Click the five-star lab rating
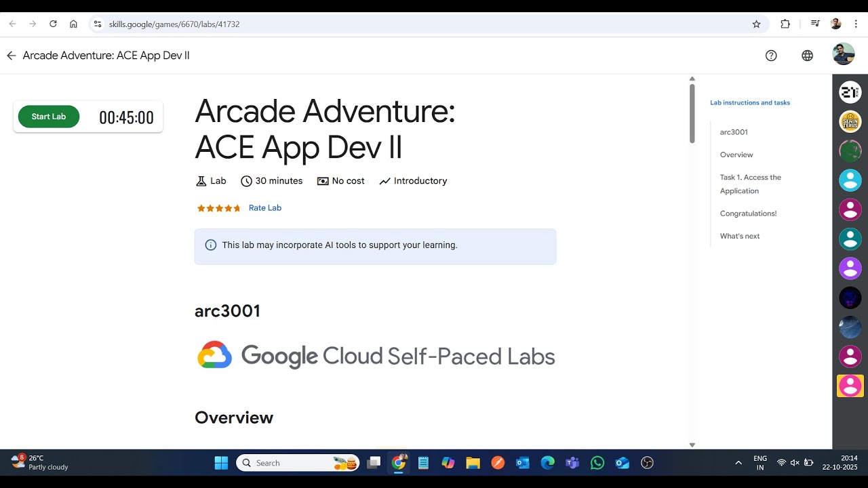The image size is (868, 488). click(x=218, y=208)
